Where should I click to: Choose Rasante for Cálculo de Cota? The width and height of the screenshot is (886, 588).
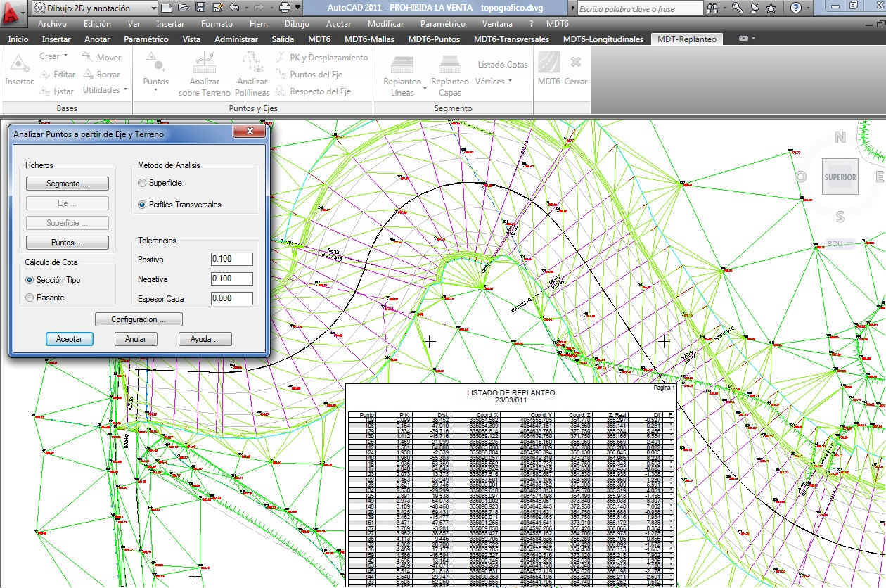tap(30, 298)
